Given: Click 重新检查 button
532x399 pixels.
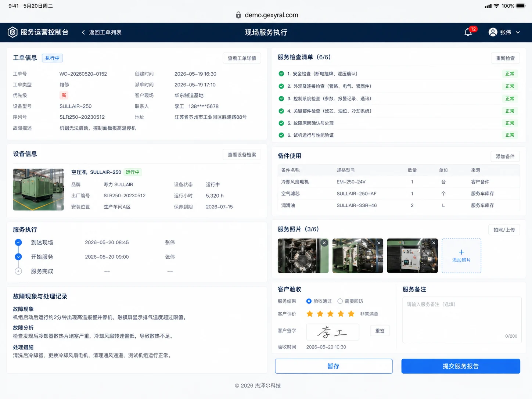Looking at the screenshot, I should (505, 58).
